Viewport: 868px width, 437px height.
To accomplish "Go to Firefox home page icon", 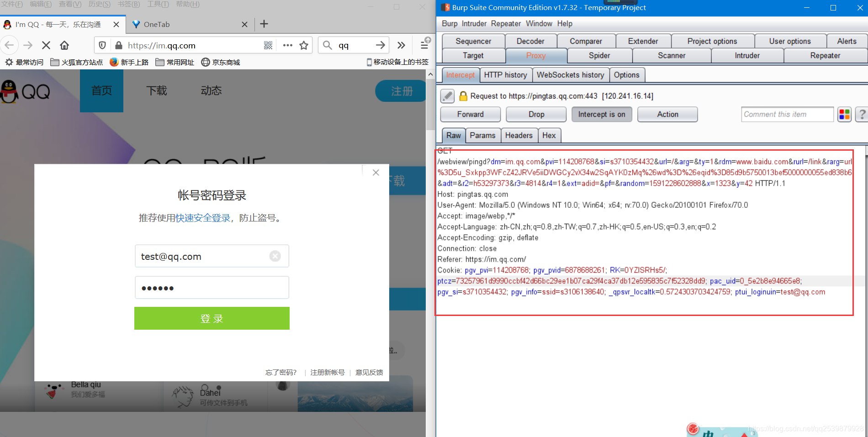I will click(64, 45).
